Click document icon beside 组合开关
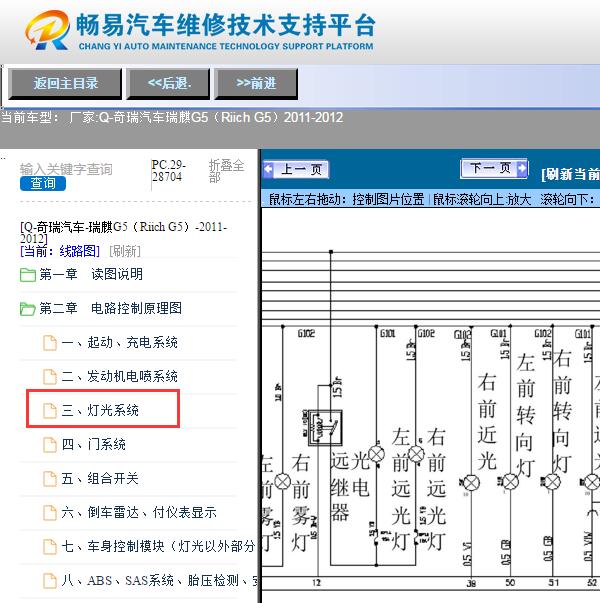The height and width of the screenshot is (603, 600). pos(50,478)
